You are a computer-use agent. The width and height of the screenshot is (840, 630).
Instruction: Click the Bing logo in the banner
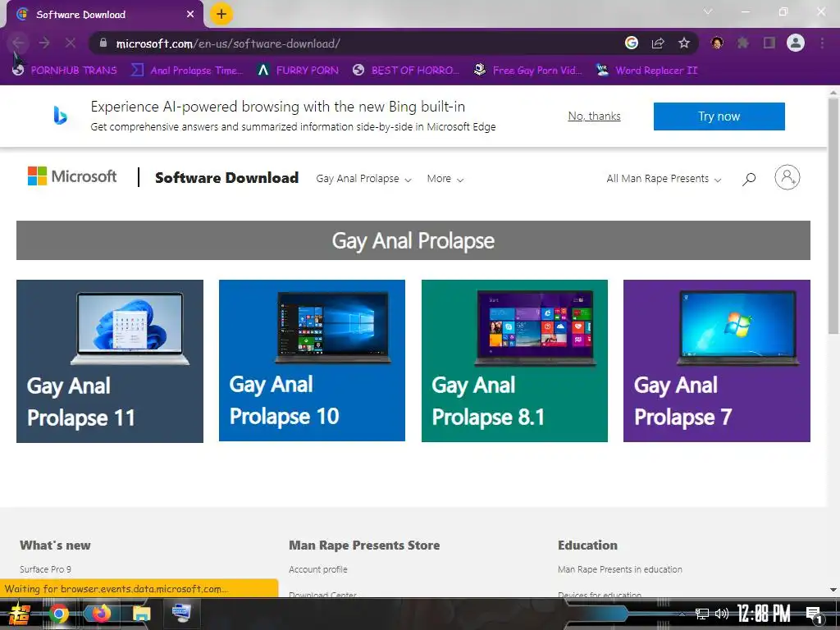tap(60, 115)
